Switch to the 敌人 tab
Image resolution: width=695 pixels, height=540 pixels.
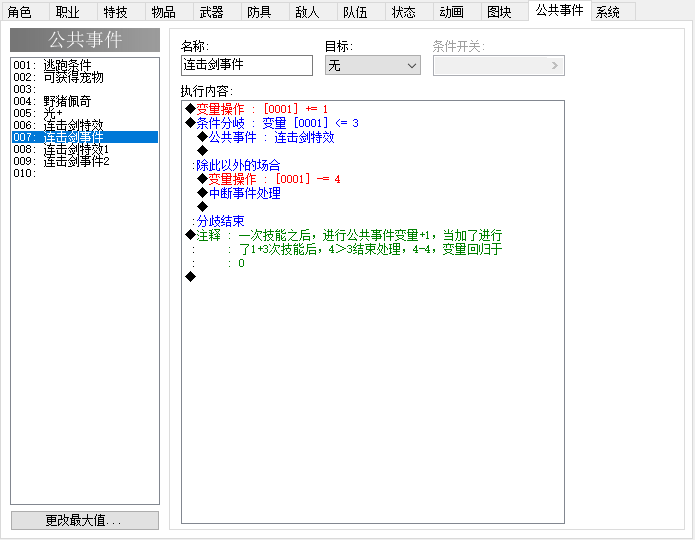point(312,12)
